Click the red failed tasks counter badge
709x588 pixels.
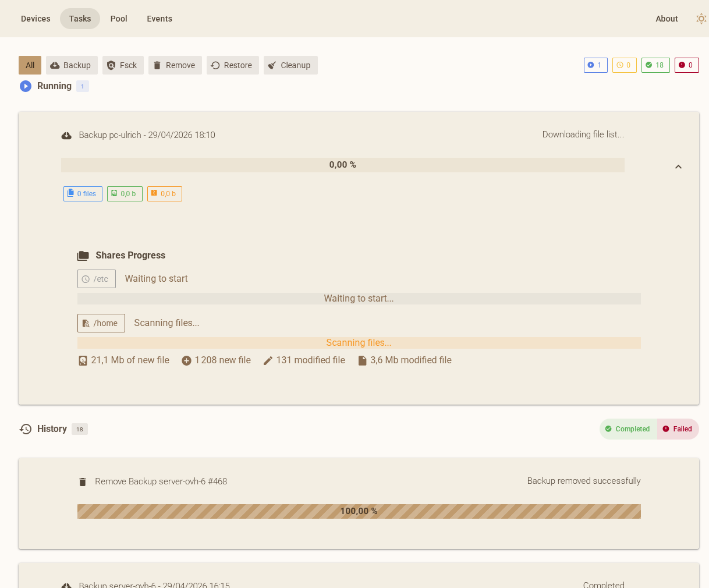pos(686,65)
